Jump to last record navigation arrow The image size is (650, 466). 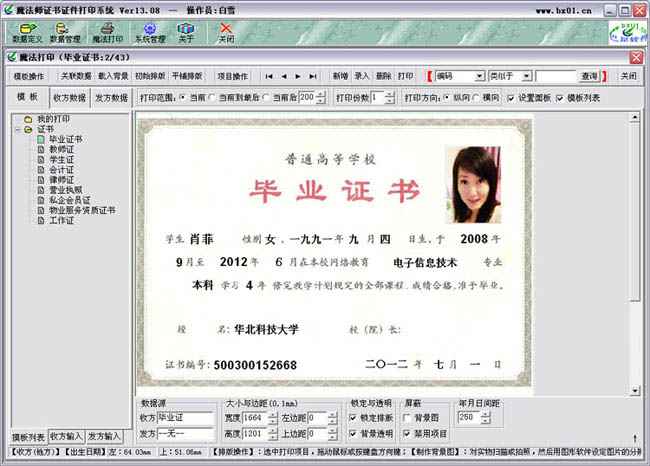(313, 76)
